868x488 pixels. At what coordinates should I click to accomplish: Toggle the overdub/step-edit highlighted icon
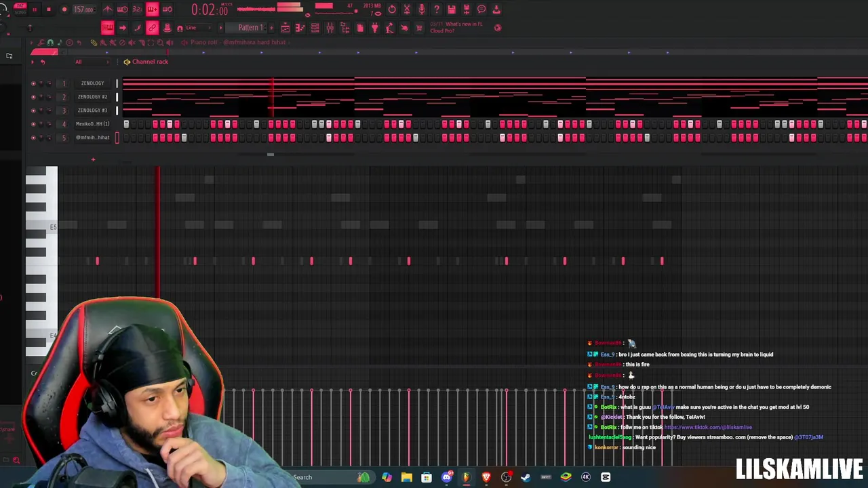(152, 9)
